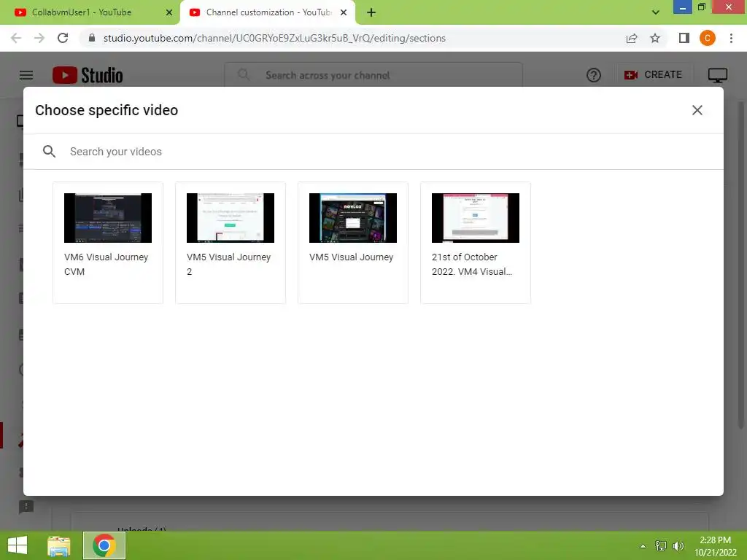Switch to the CollabvmUser1 - YouTube tab
747x560 pixels.
tap(90, 12)
